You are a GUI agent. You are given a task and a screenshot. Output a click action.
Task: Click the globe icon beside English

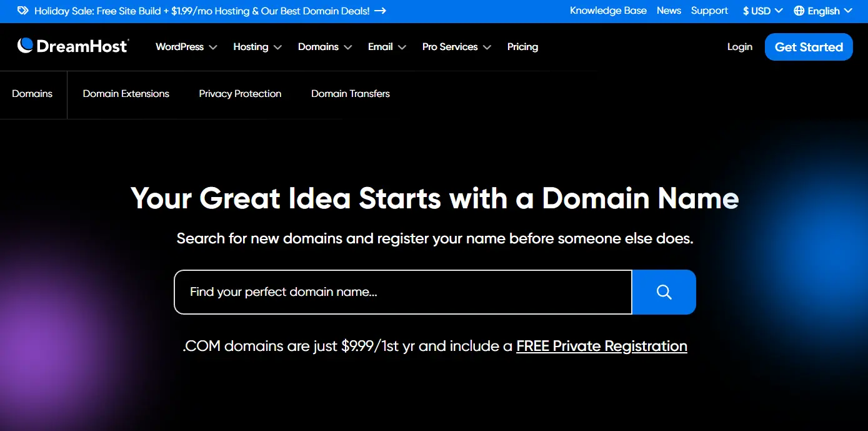click(799, 11)
